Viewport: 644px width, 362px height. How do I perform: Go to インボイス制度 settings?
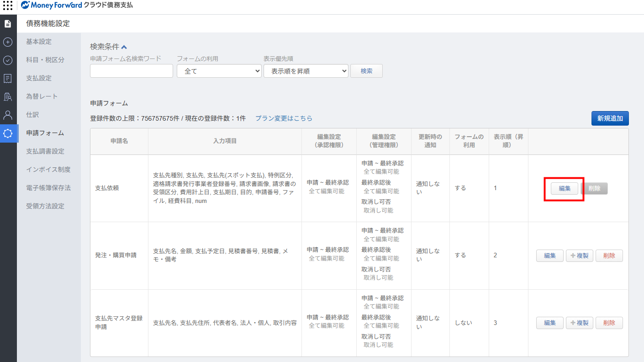click(48, 170)
